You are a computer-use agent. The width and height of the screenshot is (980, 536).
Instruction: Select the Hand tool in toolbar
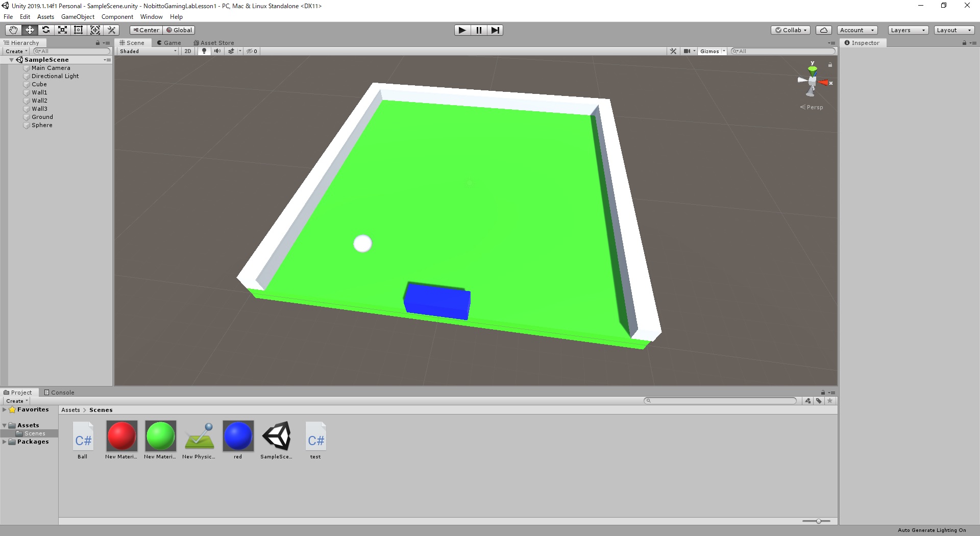13,30
